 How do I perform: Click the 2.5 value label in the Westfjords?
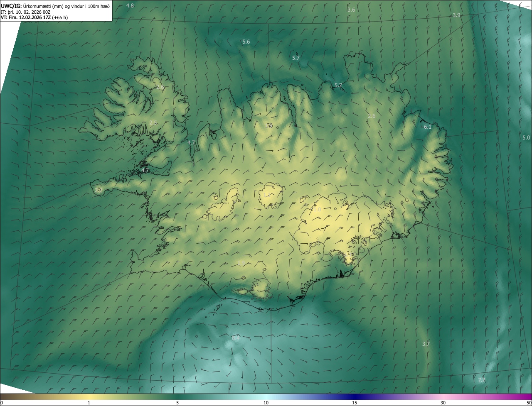(153, 122)
